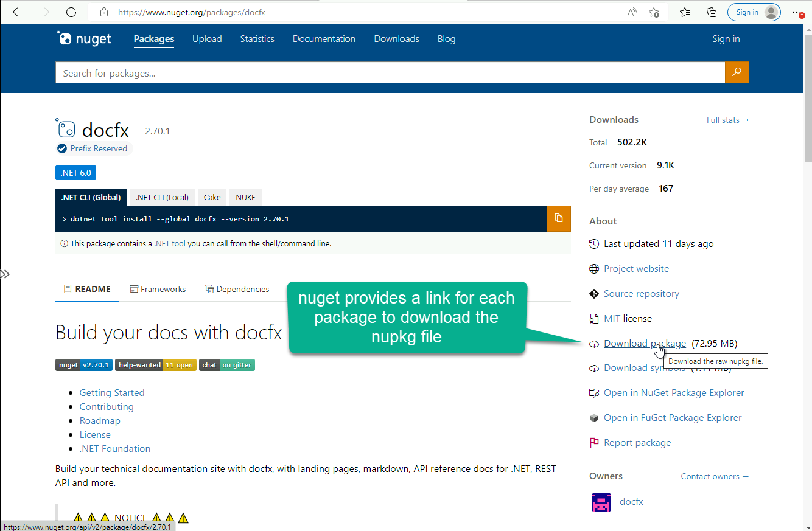The image size is (812, 531).
Task: Click the license document icon
Action: tap(594, 319)
